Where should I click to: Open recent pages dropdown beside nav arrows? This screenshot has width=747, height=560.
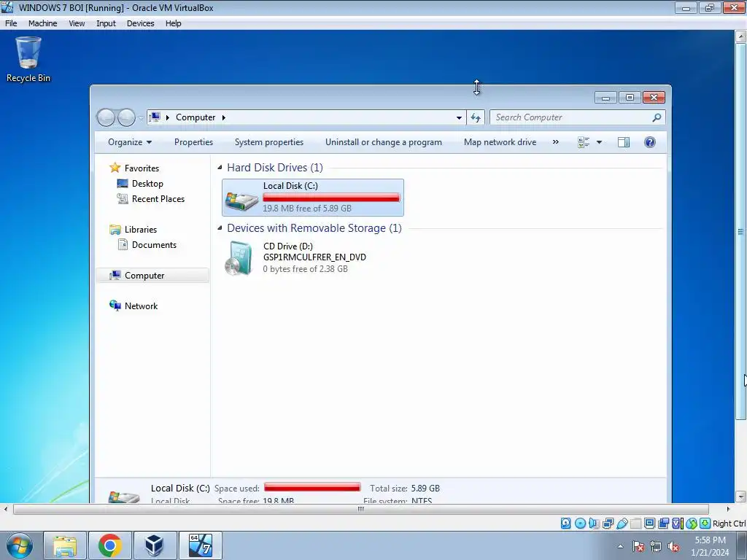tap(141, 118)
